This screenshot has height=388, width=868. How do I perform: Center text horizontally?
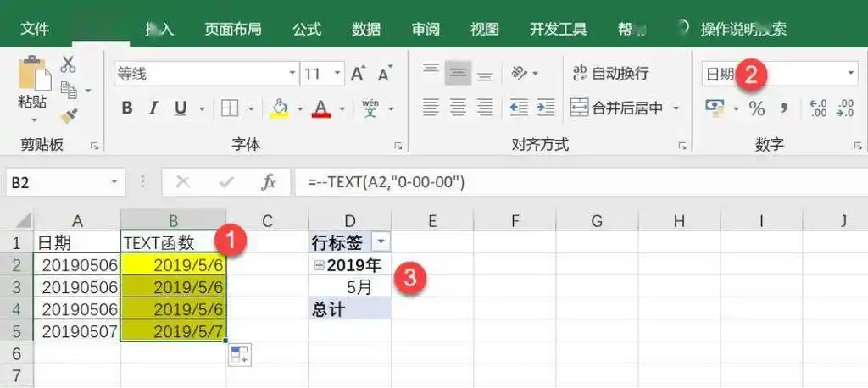coord(458,108)
